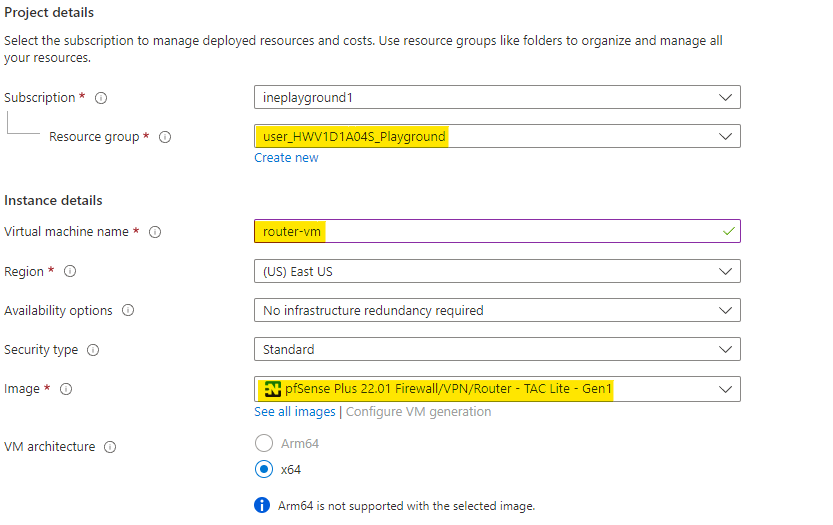Open the Subscription dropdown showing ineplayground1
The width and height of the screenshot is (833, 525).
click(497, 97)
